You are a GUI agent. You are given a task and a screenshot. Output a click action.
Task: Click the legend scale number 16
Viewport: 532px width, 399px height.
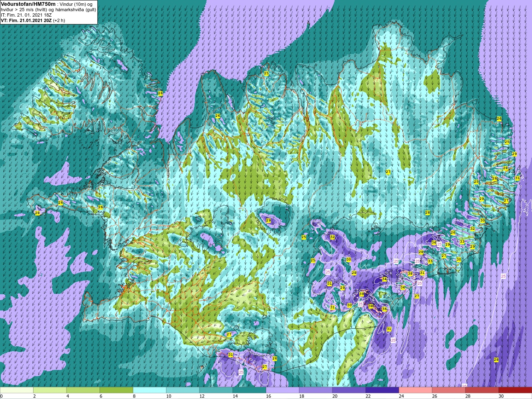tap(268, 396)
